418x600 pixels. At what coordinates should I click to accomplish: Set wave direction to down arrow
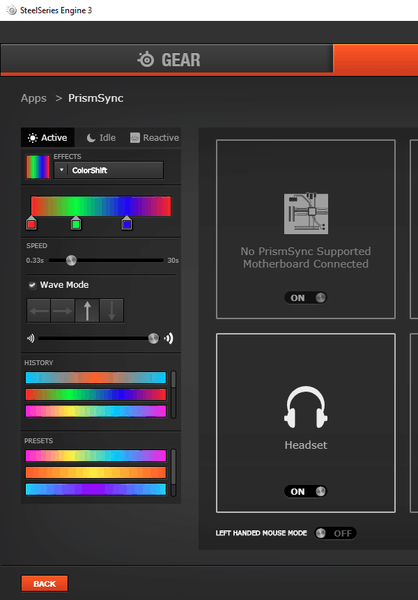(x=112, y=310)
